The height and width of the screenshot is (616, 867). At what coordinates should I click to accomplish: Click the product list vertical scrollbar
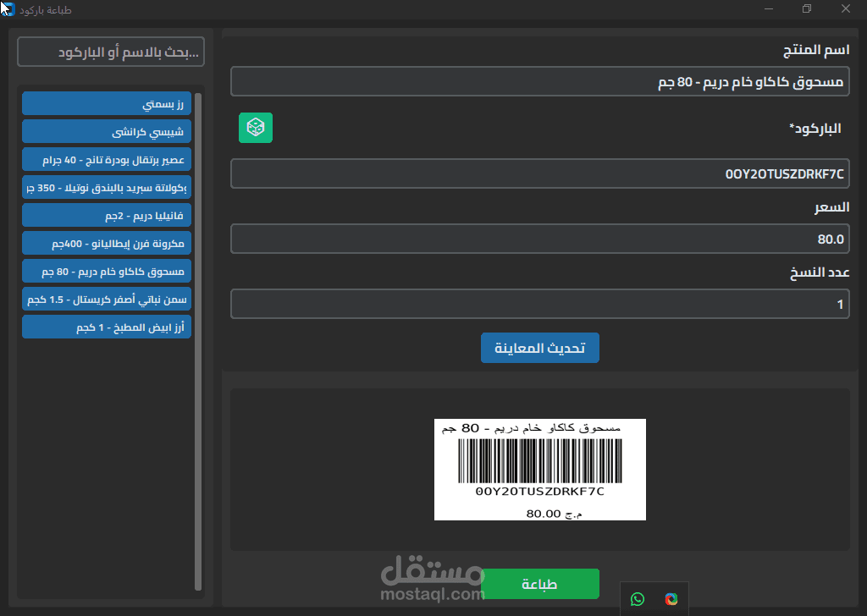click(x=198, y=342)
